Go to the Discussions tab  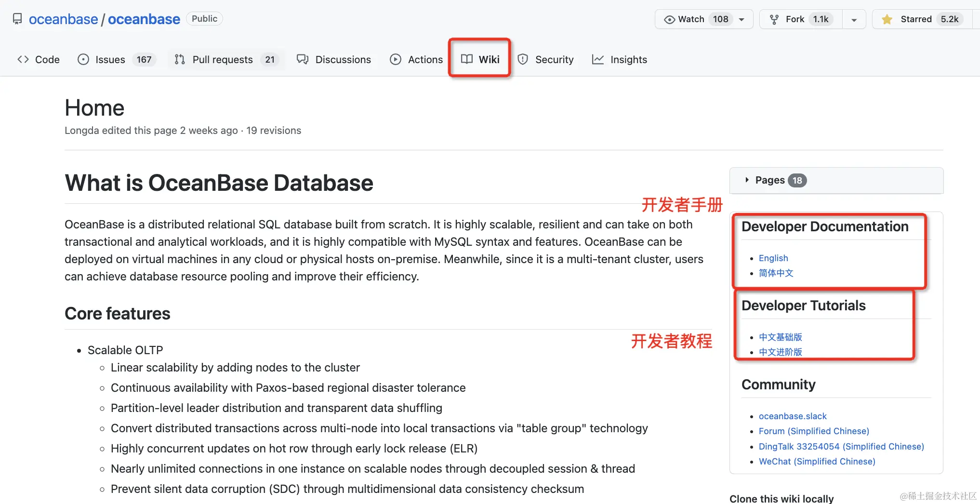(334, 59)
